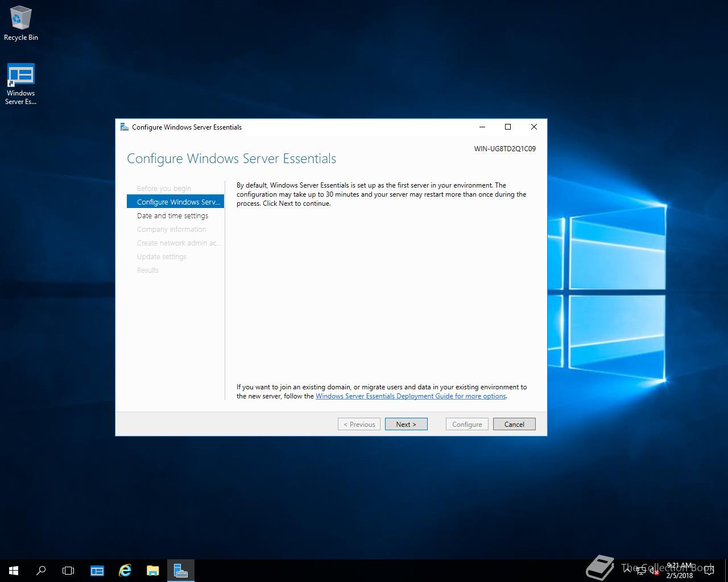Click the Cancel button
728x582 pixels.
pos(514,424)
